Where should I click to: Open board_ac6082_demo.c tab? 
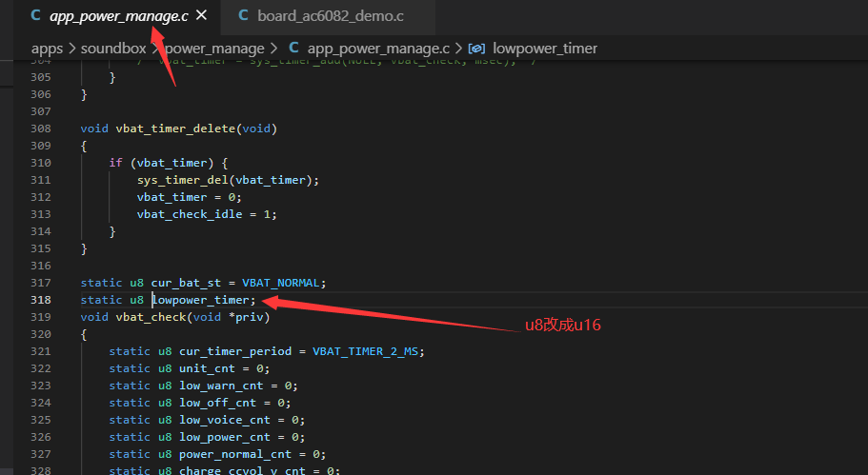(331, 16)
